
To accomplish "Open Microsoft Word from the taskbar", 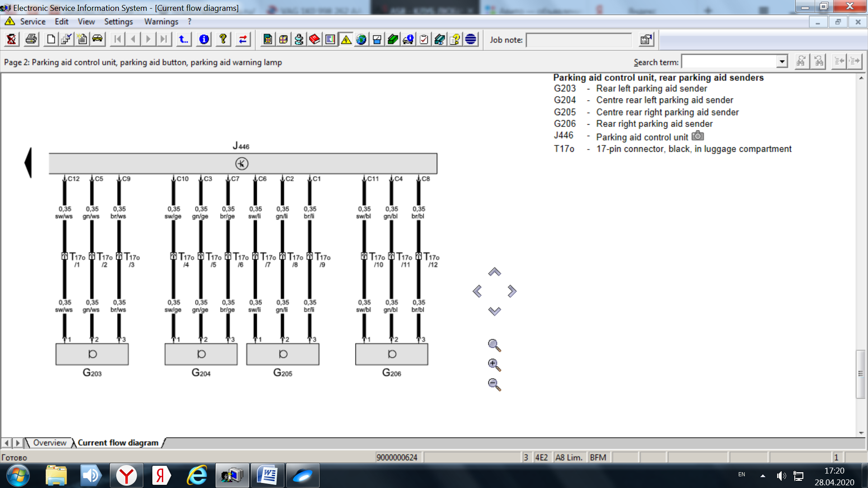I will (267, 476).
